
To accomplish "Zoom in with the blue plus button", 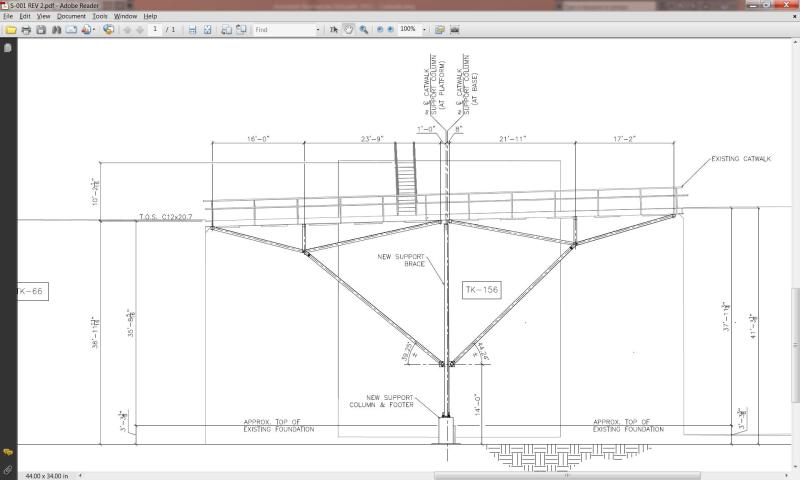I will pos(390,30).
